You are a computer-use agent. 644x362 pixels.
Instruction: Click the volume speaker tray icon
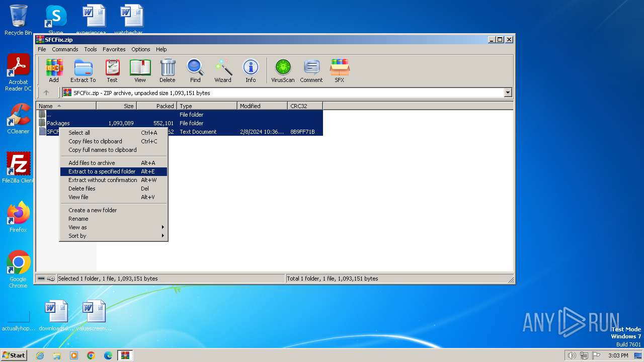[572, 355]
